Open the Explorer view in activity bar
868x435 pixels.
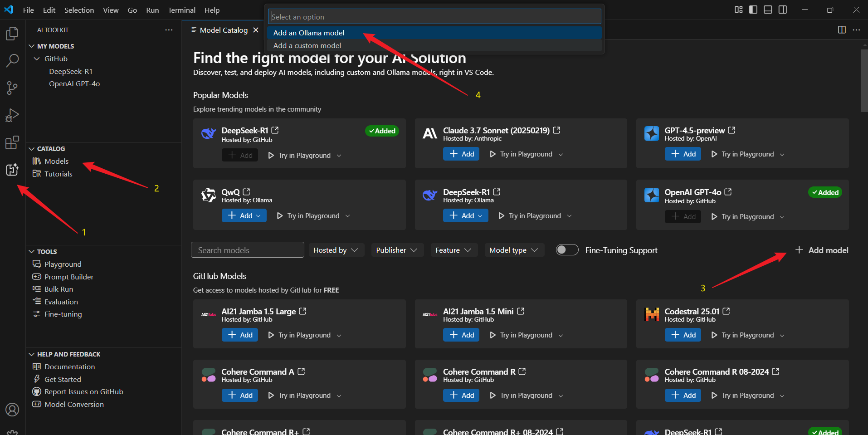12,33
